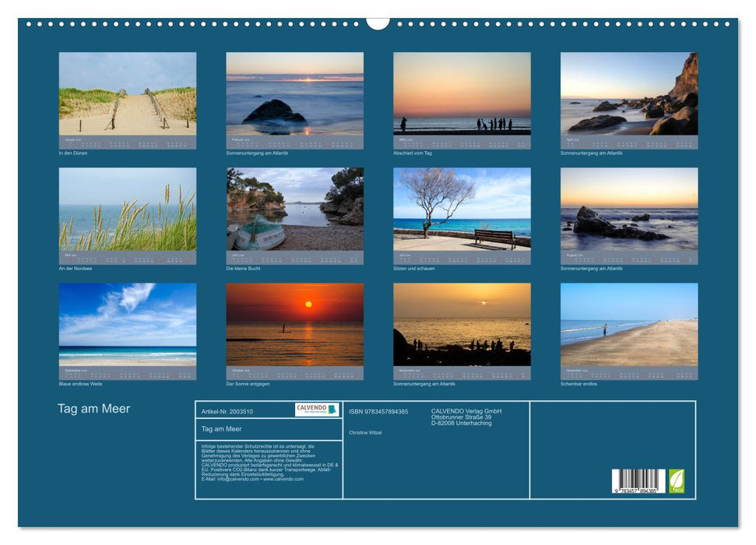Click the CALVENDO publisher logo
Viewport: 756px width, 545px height.
point(318,408)
